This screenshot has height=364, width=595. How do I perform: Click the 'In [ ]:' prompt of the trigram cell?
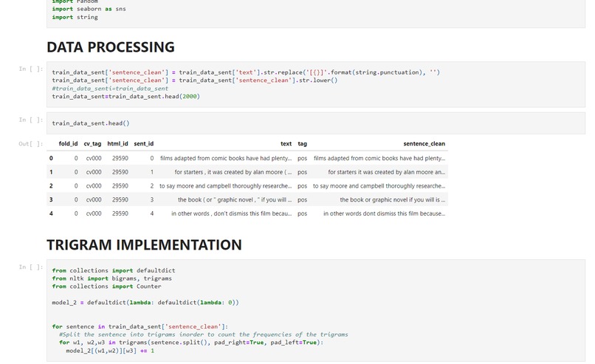[x=31, y=267]
